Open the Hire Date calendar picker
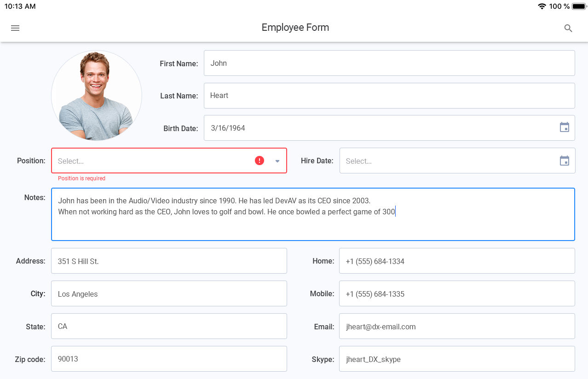The image size is (588, 379). pos(564,161)
